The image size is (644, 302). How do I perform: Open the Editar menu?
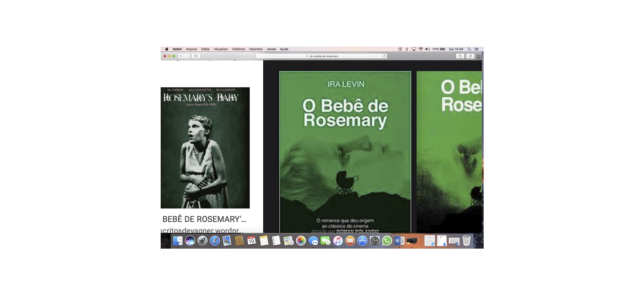pos(205,49)
